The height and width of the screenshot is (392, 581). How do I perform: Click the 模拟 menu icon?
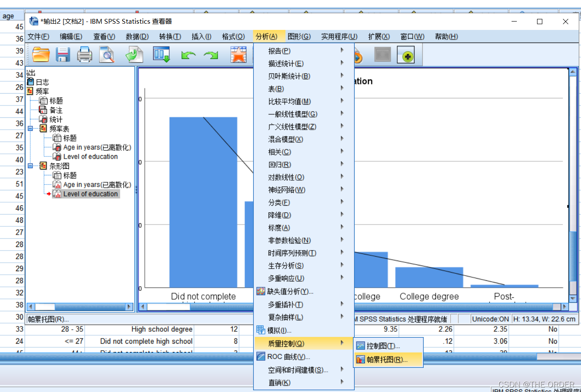point(261,330)
